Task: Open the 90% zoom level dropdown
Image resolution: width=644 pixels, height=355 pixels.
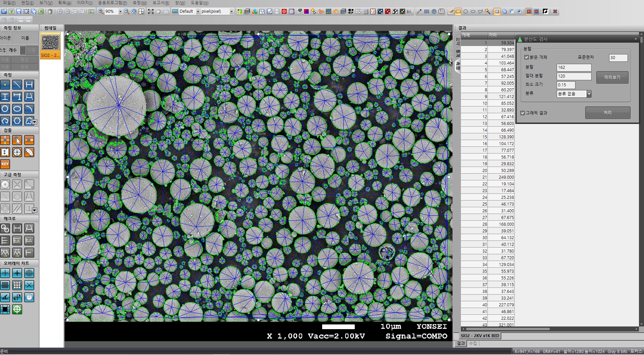Action: (120, 11)
